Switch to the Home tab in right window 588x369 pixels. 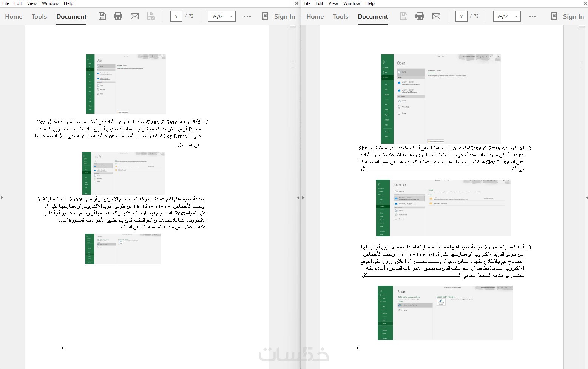[x=315, y=16]
